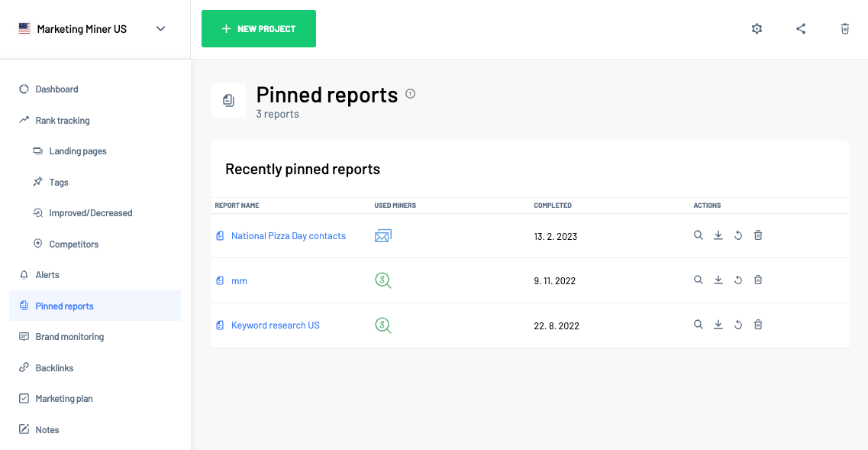The height and width of the screenshot is (450, 868).
Task: Create a new project with the green button
Action: [x=258, y=28]
